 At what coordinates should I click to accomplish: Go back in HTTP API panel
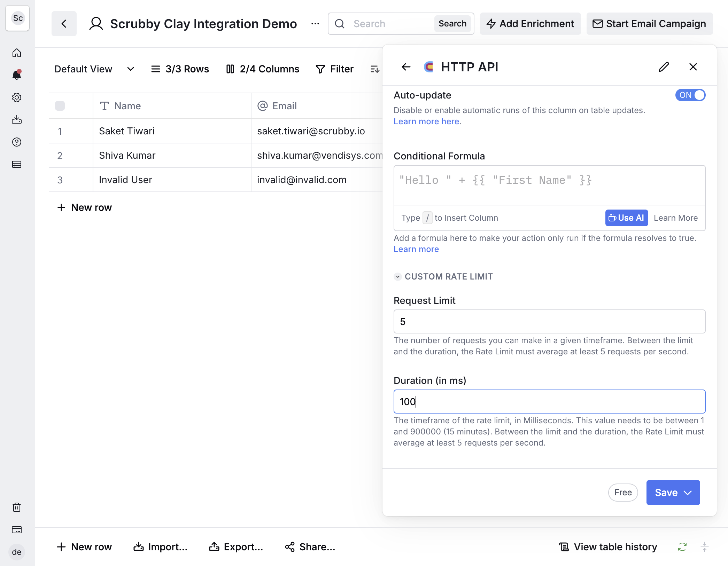406,67
